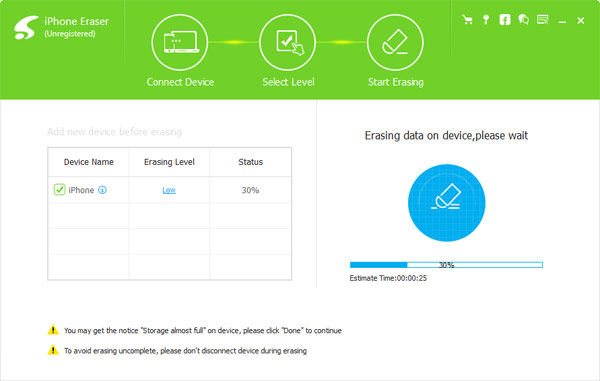This screenshot has height=381, width=600.
Task: Select the iPhone device row status
Action: (x=250, y=190)
